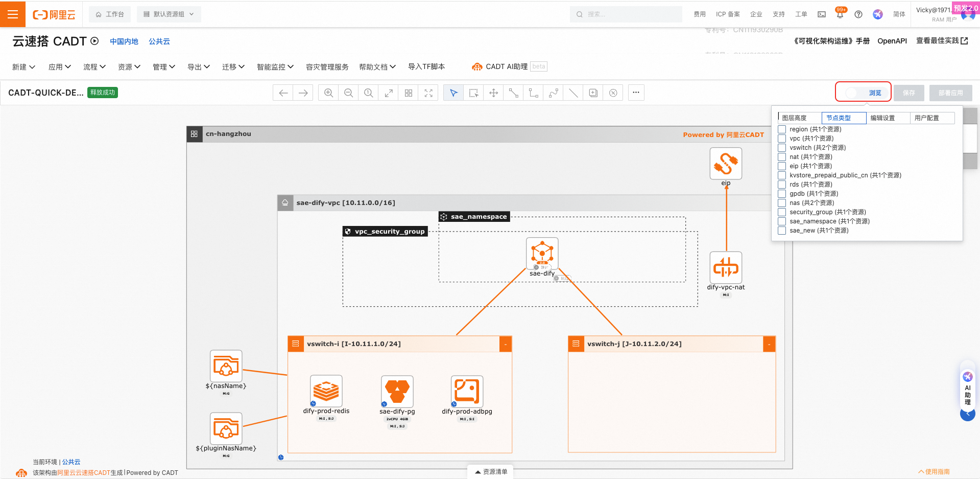Click the 导入TF脚本 menu item
Viewport: 980px width, 479px height.
[x=426, y=66]
